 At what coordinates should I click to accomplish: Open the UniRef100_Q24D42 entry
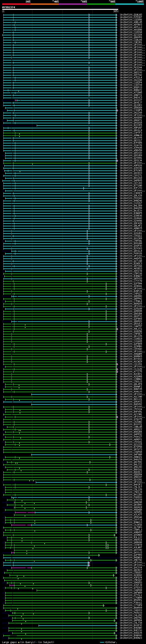[131, 575]
